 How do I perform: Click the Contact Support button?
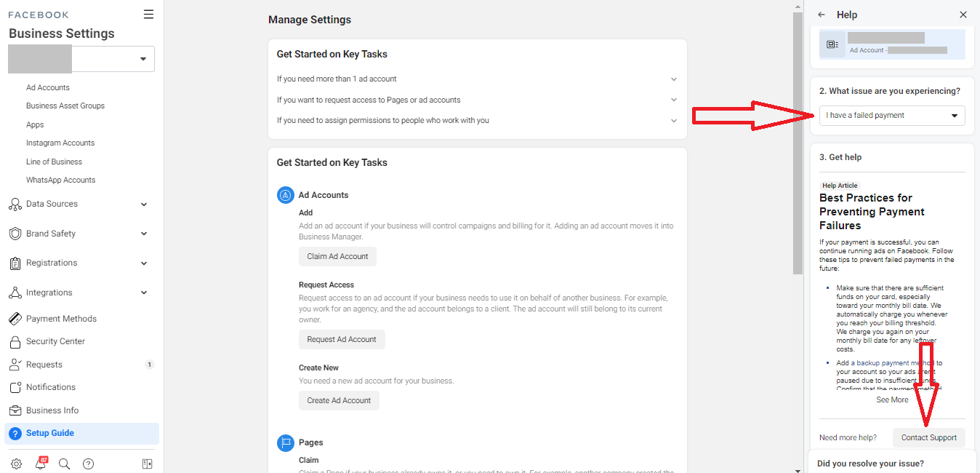coord(928,437)
